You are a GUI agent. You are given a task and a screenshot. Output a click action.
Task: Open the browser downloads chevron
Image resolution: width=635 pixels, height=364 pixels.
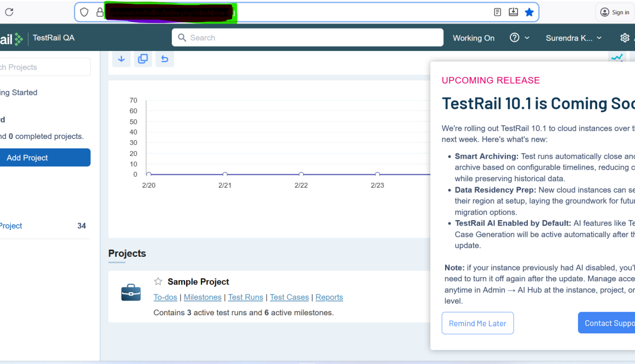[x=513, y=11]
